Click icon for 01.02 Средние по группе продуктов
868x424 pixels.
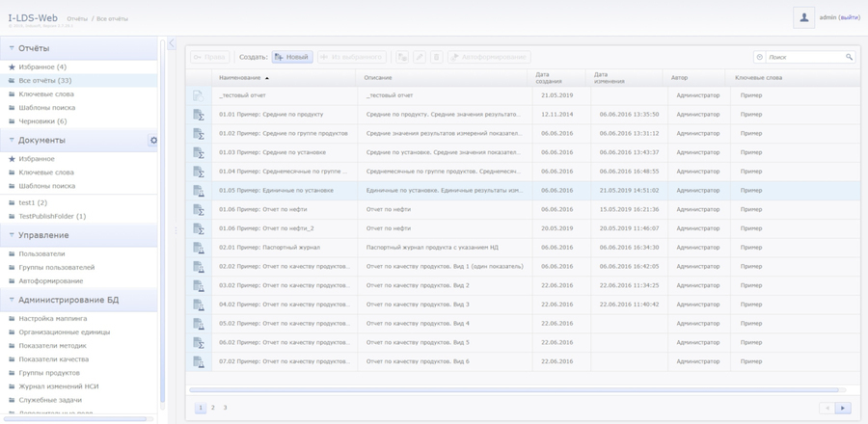[x=198, y=133]
